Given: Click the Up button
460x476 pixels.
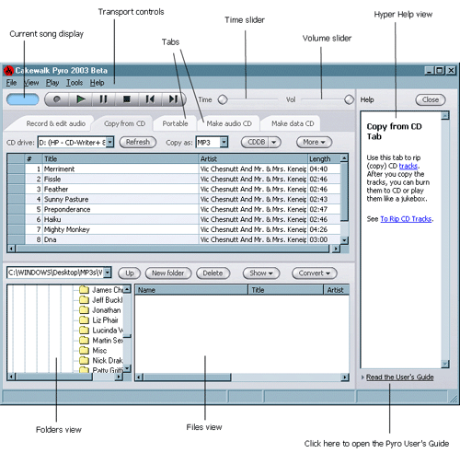Looking at the screenshot, I should (x=130, y=273).
